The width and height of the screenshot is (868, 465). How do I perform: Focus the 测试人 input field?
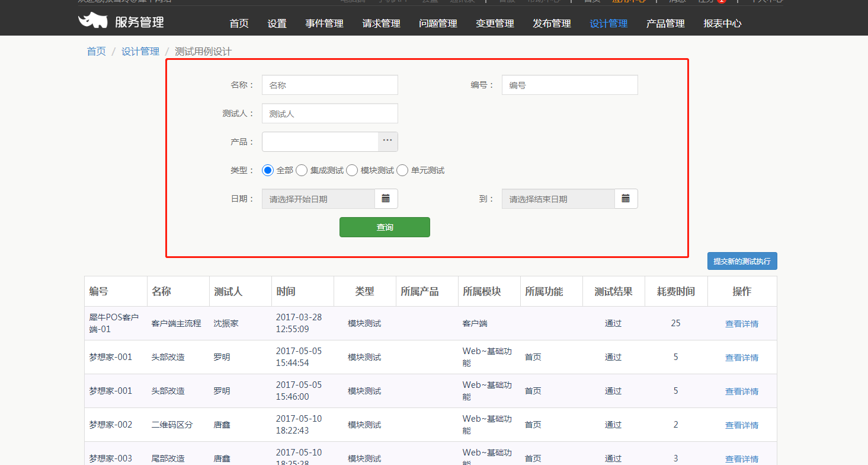(330, 113)
